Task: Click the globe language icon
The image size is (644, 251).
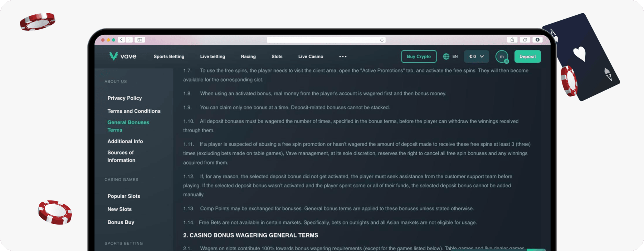Action: [x=446, y=56]
